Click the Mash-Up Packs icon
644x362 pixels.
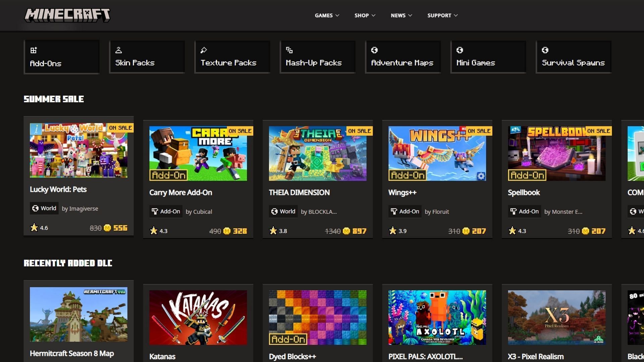(289, 50)
